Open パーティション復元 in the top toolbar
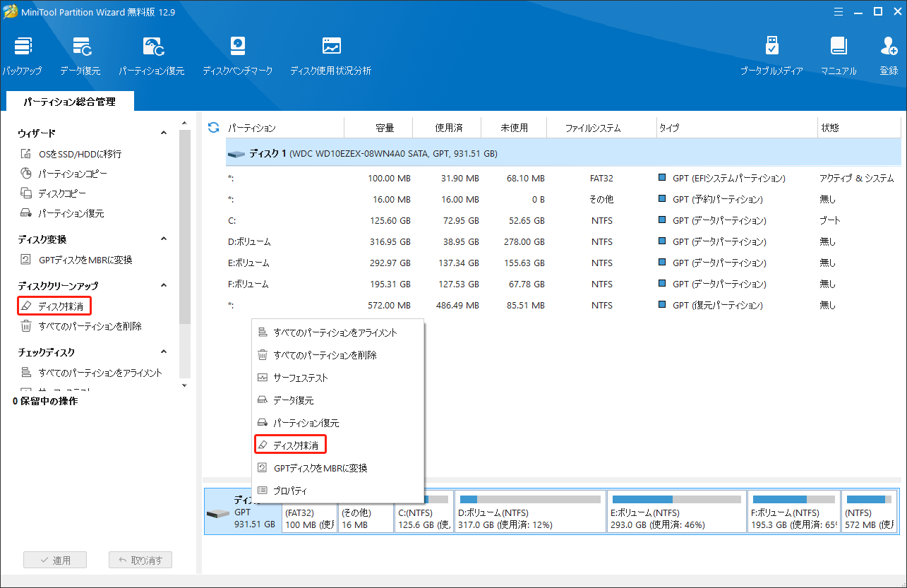 tap(151, 56)
